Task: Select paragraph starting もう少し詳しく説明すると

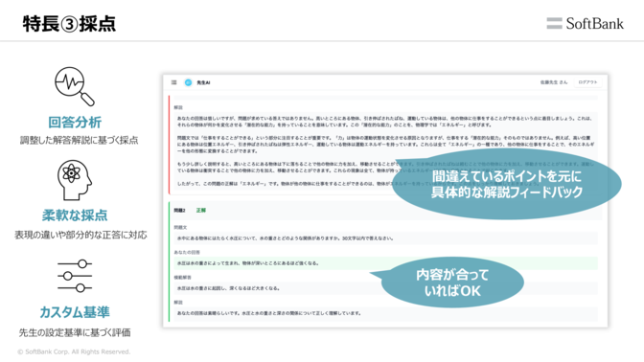Action: [x=385, y=167]
